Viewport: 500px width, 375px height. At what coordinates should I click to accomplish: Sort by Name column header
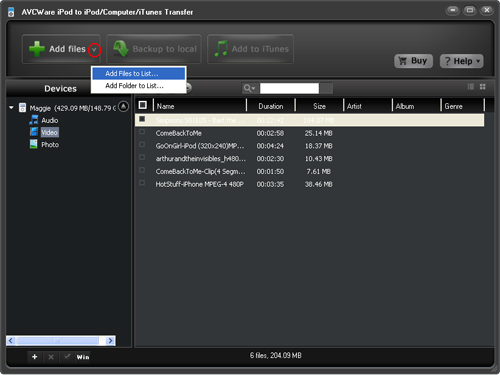[x=200, y=106]
